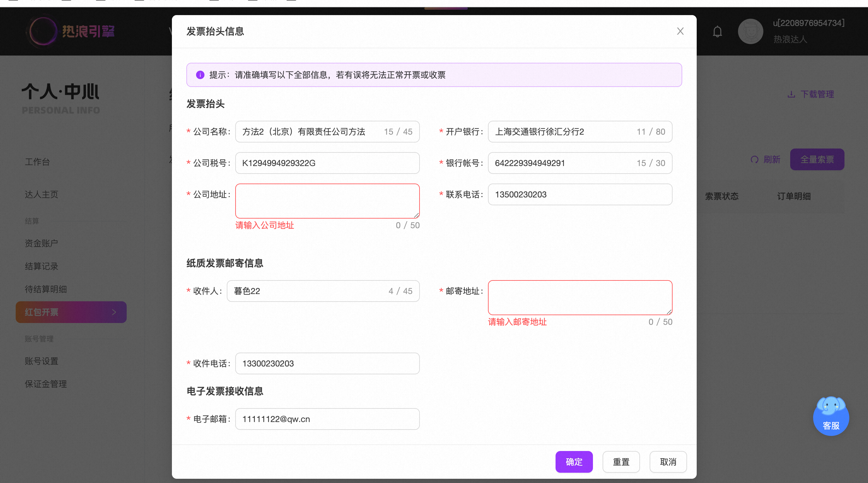Viewport: 868px width, 483px height.
Task: Focus the 联系电话 input field
Action: click(x=580, y=194)
